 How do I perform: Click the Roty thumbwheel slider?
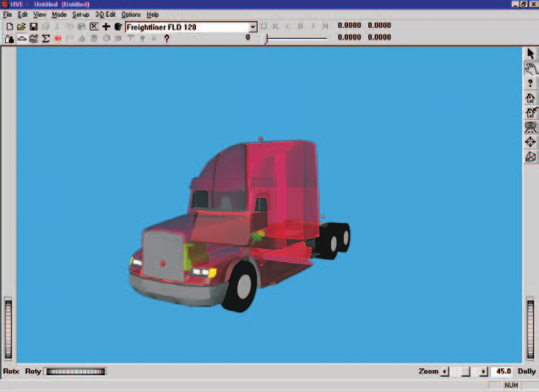point(76,372)
